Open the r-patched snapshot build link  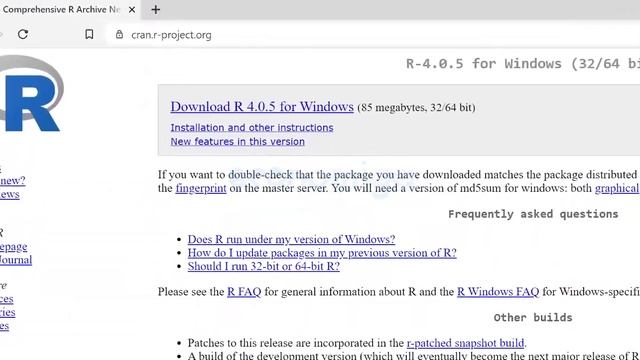point(465,343)
